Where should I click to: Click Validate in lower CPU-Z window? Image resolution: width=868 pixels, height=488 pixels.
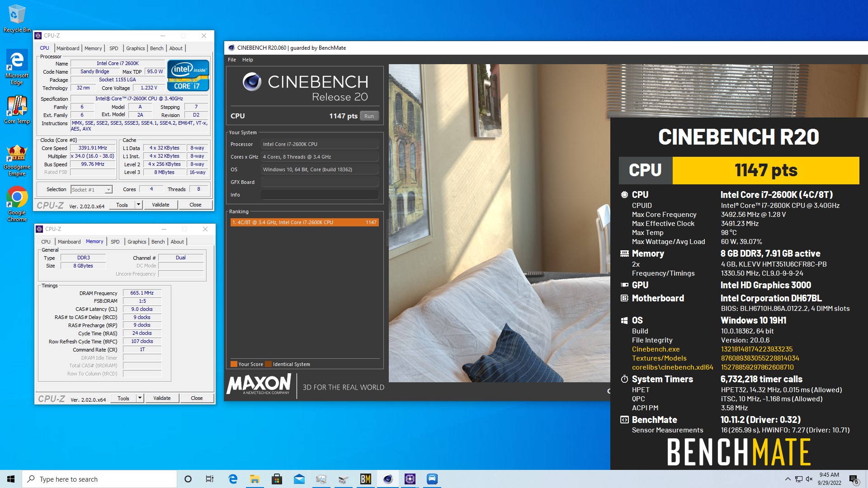[162, 398]
